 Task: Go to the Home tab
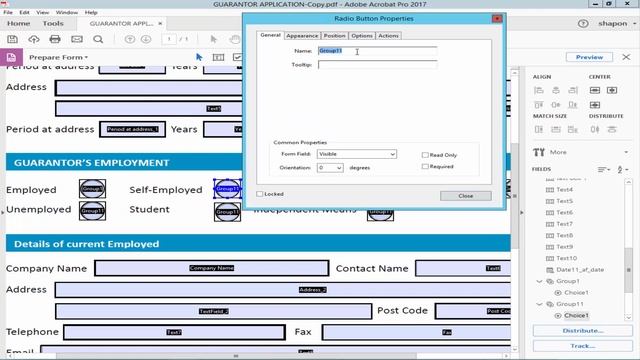click(x=18, y=24)
